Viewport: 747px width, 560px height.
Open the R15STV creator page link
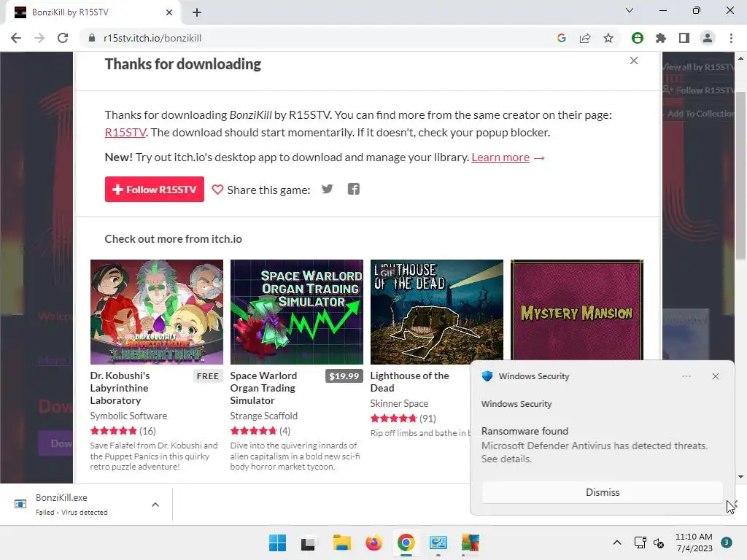click(125, 133)
